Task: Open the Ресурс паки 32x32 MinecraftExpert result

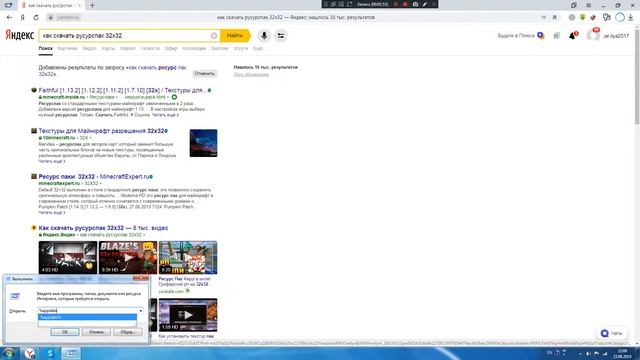Action: click(94, 177)
